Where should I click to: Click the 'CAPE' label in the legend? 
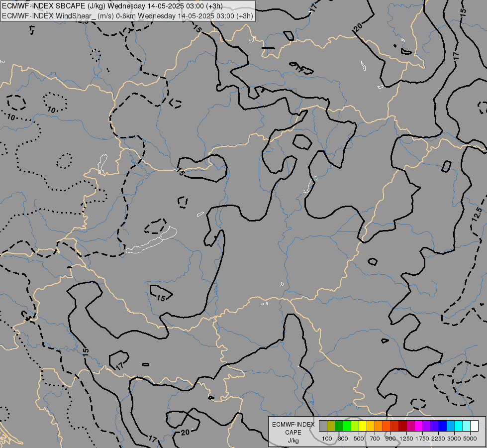pos(293,433)
